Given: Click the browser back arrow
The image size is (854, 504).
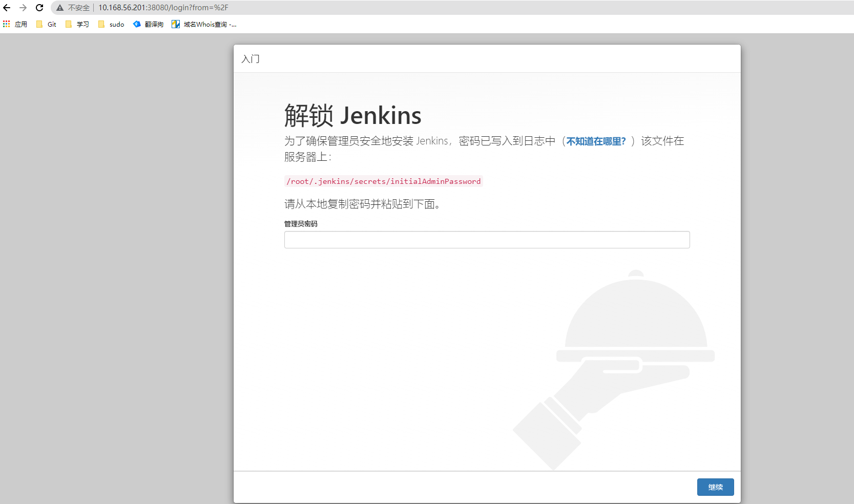Looking at the screenshot, I should pos(7,8).
